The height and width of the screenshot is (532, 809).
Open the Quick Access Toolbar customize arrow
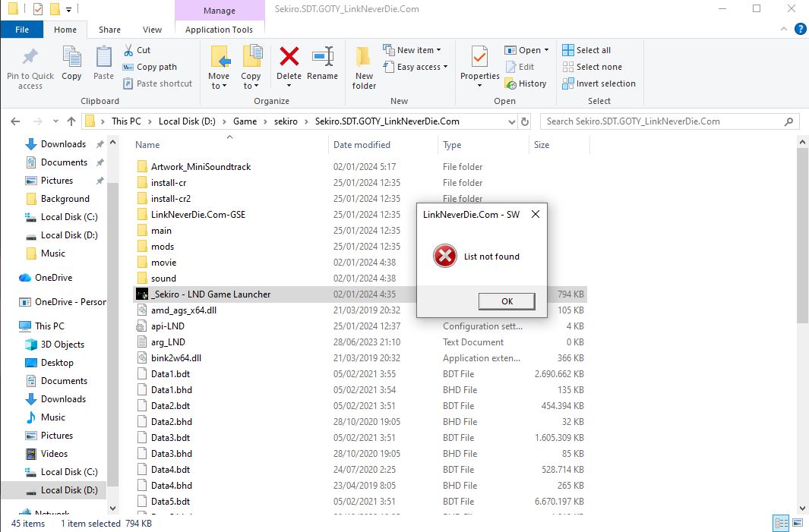pos(68,9)
